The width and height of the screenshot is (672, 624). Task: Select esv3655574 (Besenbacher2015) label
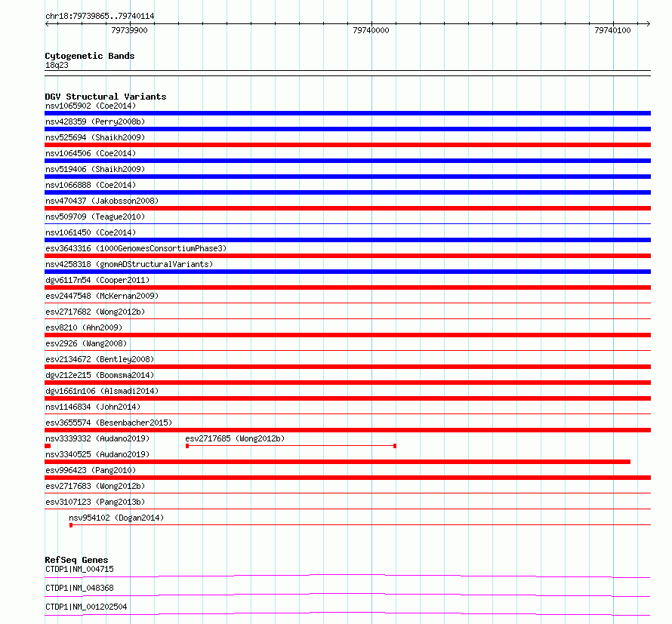(x=109, y=423)
